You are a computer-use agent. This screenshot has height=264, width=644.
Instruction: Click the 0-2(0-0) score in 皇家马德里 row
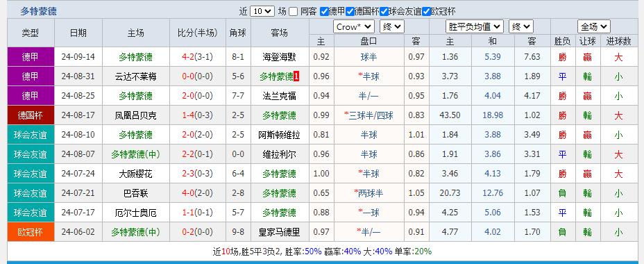click(198, 232)
